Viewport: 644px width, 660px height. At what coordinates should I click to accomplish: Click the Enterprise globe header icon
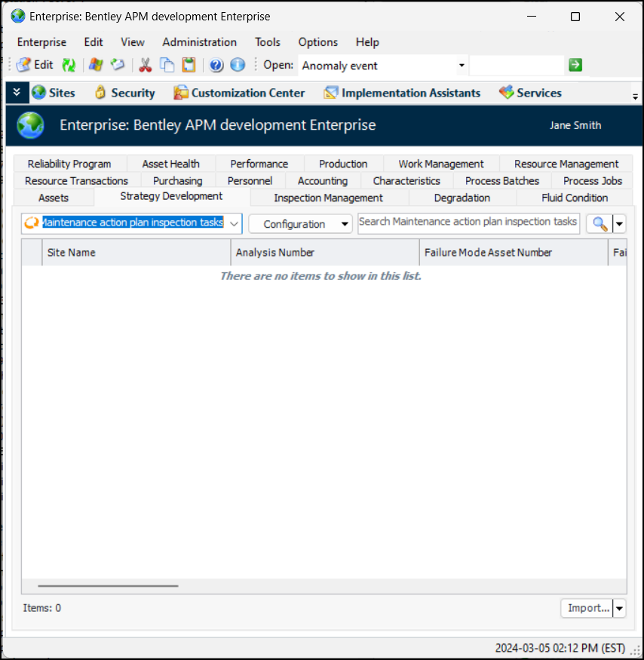pyautogui.click(x=31, y=125)
